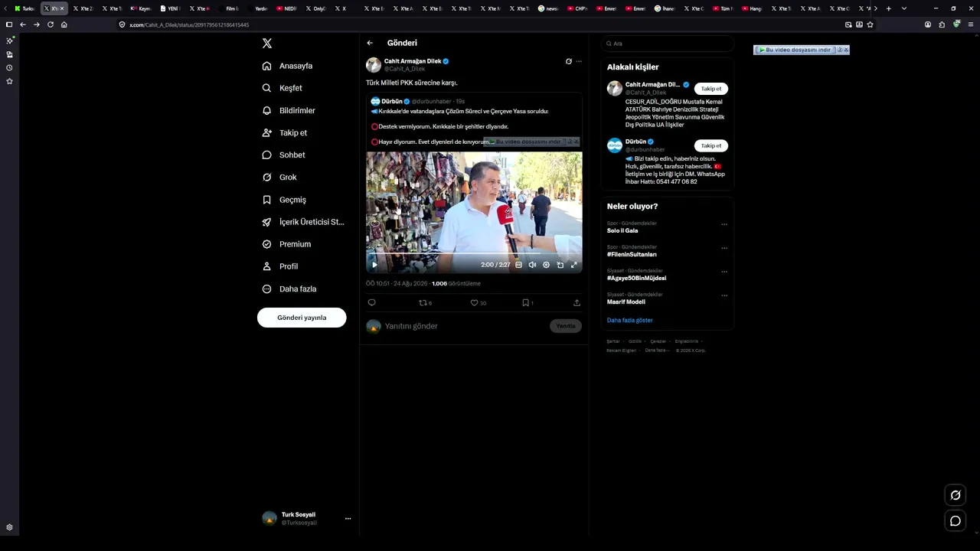Open options for #FileninSultanları trend
The height and width of the screenshot is (551, 980).
pyautogui.click(x=724, y=248)
